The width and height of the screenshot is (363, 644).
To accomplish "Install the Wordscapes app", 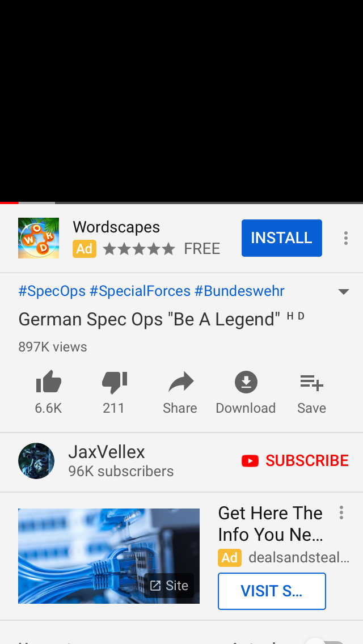I will click(x=281, y=238).
